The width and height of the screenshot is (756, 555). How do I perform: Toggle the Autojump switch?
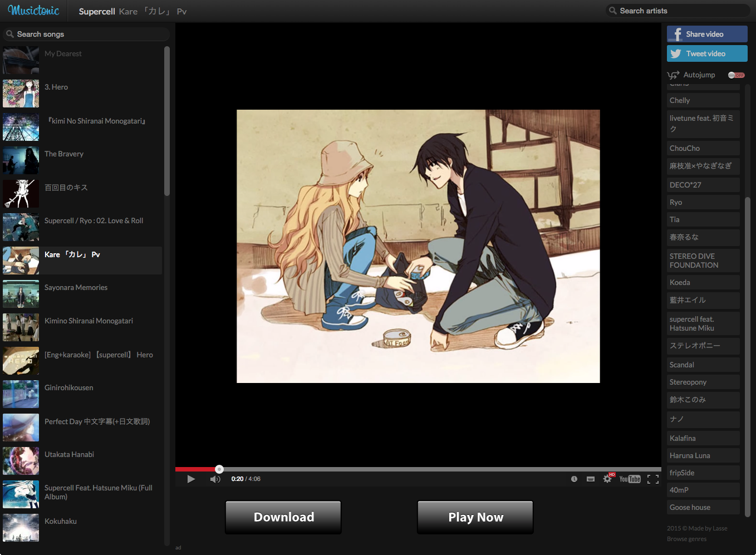(x=736, y=75)
